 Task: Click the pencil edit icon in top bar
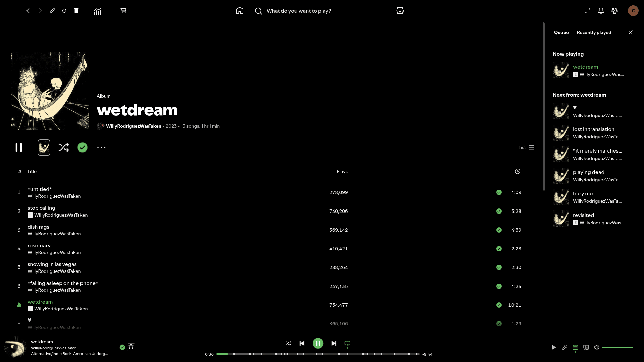52,11
